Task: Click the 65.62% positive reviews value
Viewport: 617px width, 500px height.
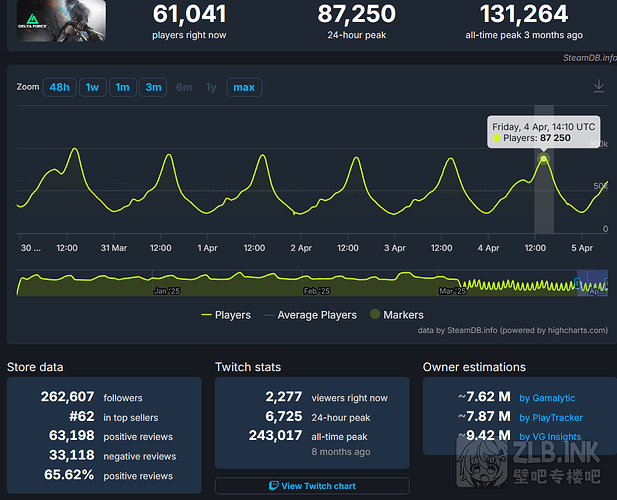Action: tap(69, 475)
